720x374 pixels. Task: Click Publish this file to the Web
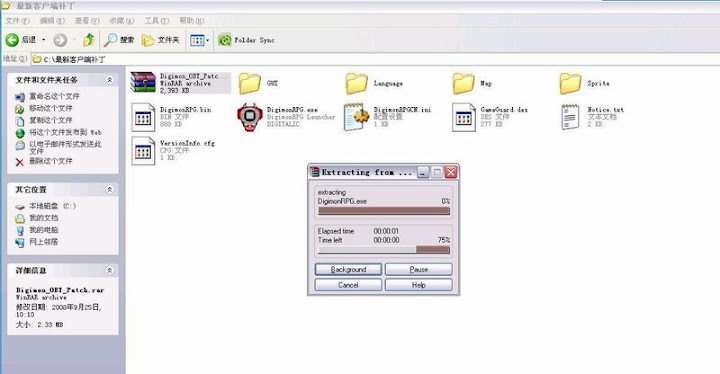(x=65, y=132)
